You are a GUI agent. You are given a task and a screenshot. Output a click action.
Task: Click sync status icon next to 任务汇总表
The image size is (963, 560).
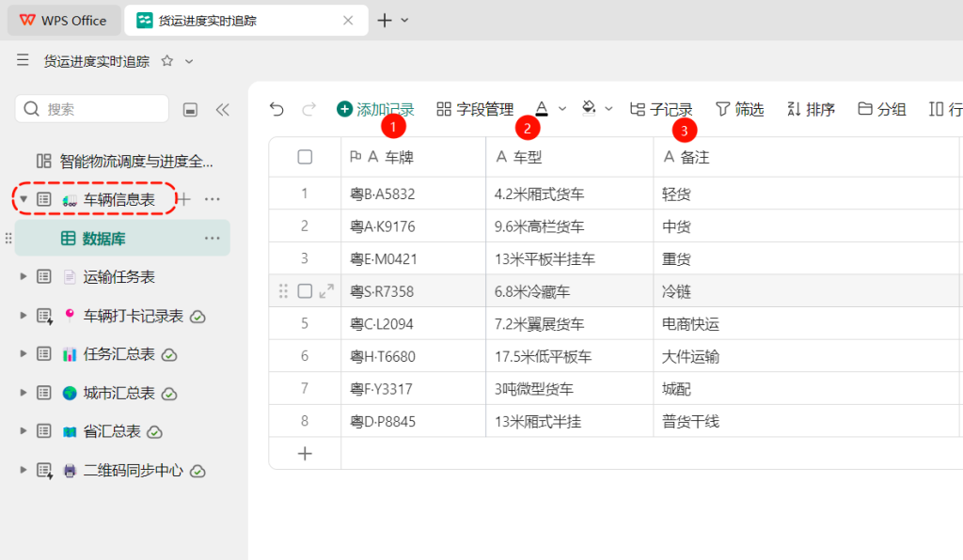point(169,356)
